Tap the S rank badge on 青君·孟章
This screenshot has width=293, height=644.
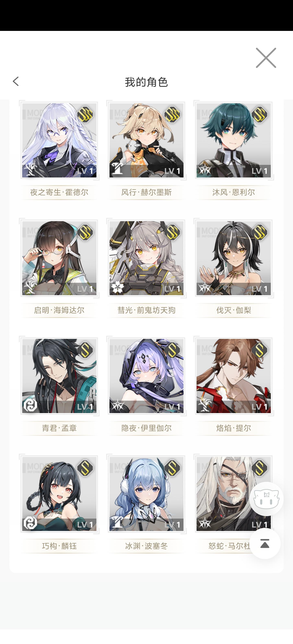85,350
